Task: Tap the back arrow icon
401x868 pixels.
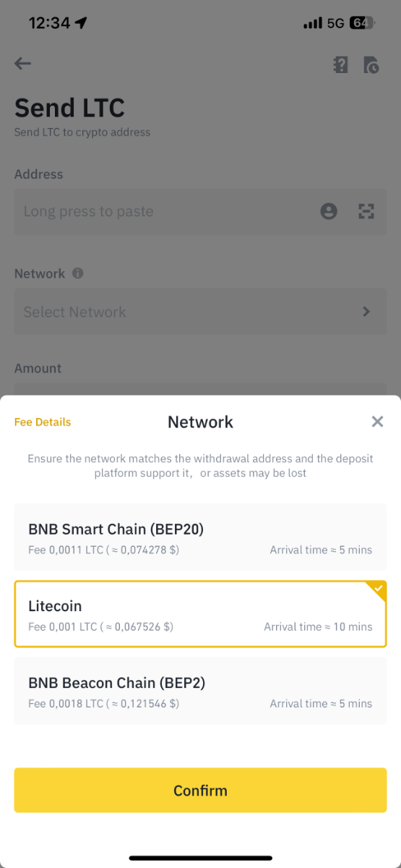Action: point(23,64)
